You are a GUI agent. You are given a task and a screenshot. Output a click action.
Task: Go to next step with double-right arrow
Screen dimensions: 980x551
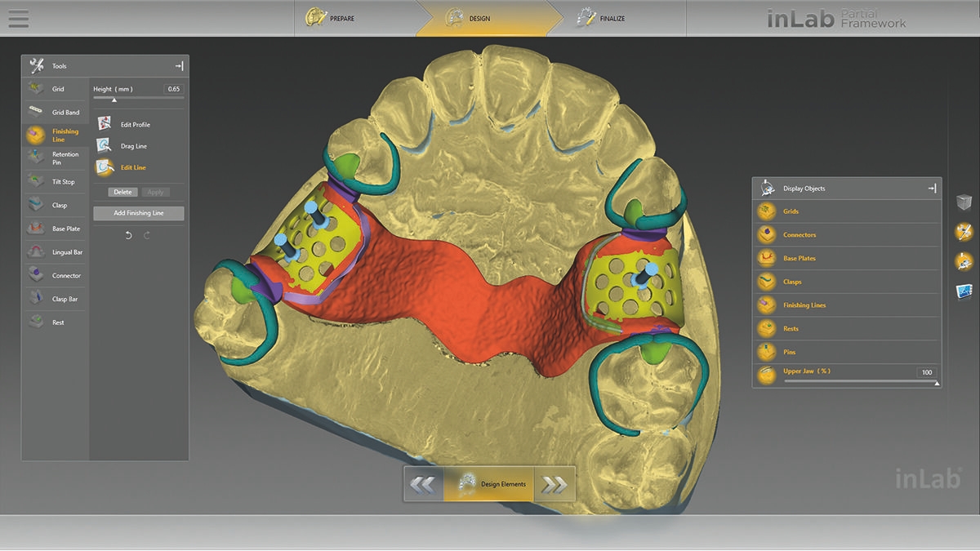pos(555,484)
